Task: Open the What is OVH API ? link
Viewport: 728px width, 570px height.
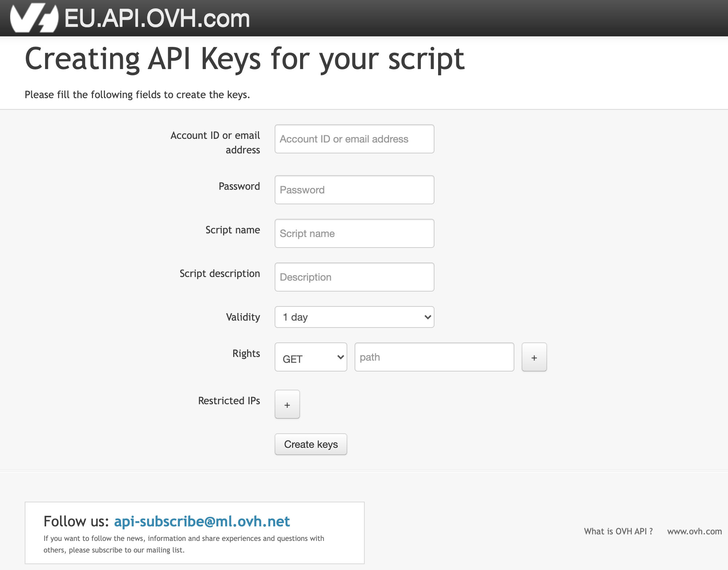Action: point(618,531)
